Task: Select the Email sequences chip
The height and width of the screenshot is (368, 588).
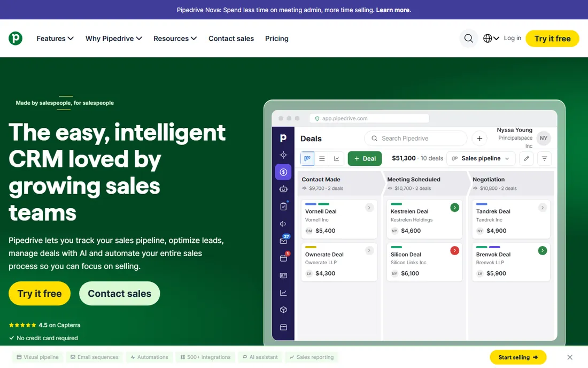Action: tap(95, 357)
